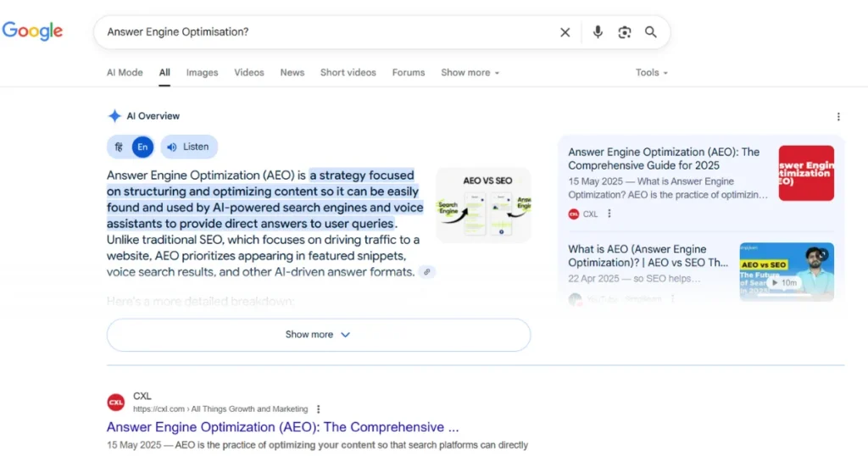
Task: Submit search with magnifier icon
Action: pos(651,32)
